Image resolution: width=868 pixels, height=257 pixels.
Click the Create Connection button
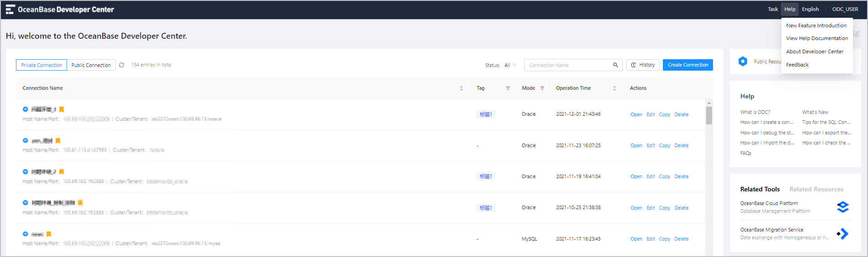click(x=688, y=65)
